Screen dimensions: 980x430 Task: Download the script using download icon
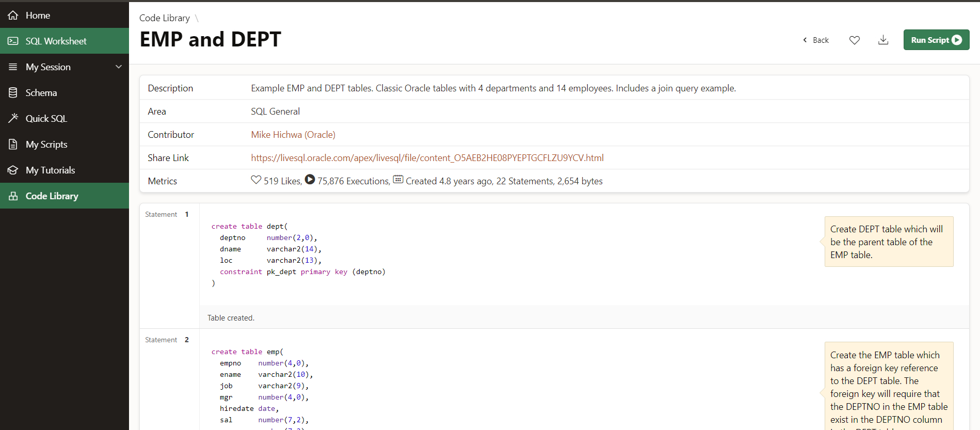pyautogui.click(x=883, y=40)
